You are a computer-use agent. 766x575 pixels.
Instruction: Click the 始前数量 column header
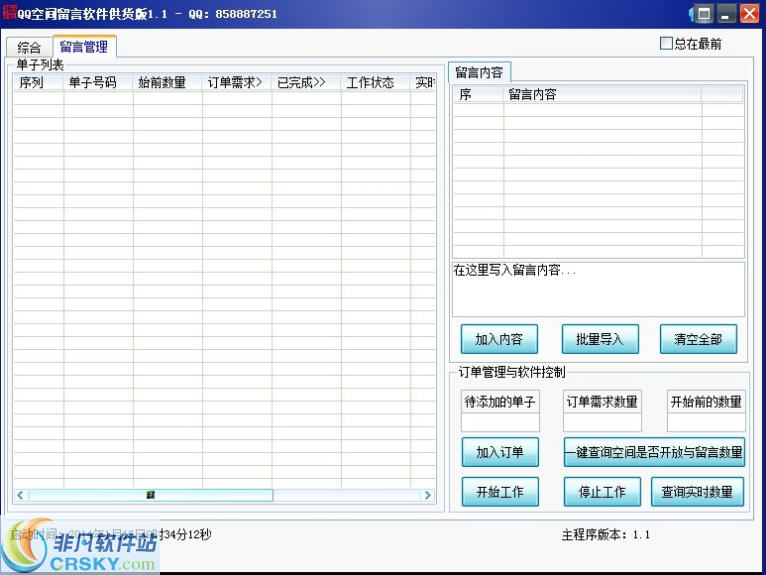167,82
